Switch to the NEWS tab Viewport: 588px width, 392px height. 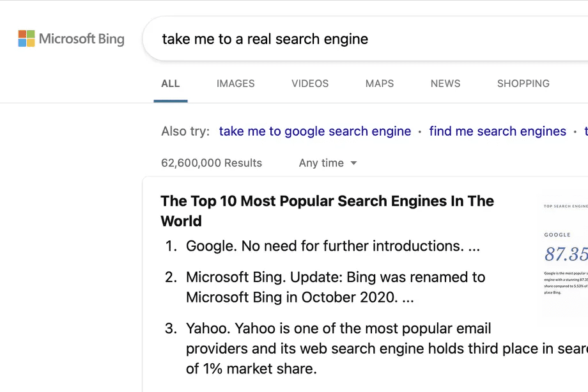coord(445,84)
